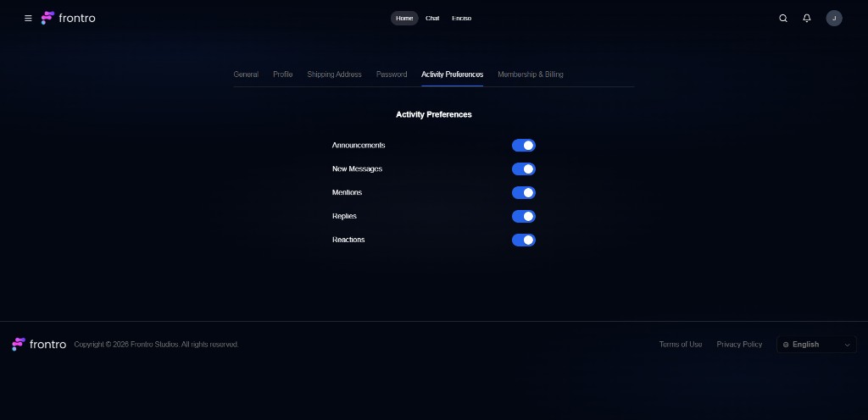Screen dimensions: 868x420
Task: Open the Privacy Policy link
Action: (739, 345)
